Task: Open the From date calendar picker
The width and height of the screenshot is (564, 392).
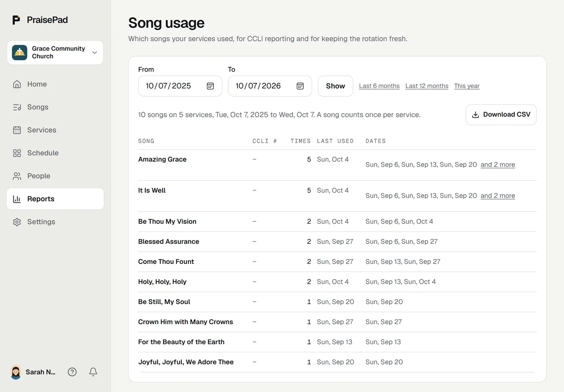Action: point(210,86)
